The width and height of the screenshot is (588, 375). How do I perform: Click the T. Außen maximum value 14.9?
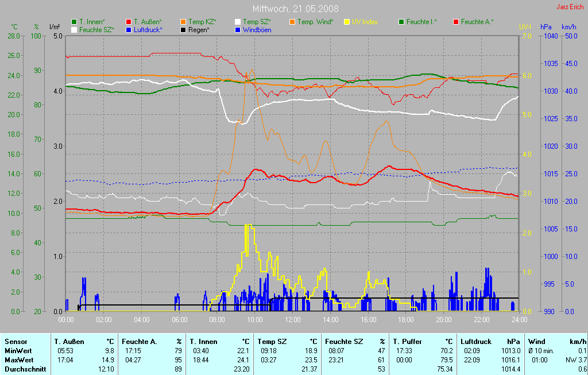click(x=109, y=360)
